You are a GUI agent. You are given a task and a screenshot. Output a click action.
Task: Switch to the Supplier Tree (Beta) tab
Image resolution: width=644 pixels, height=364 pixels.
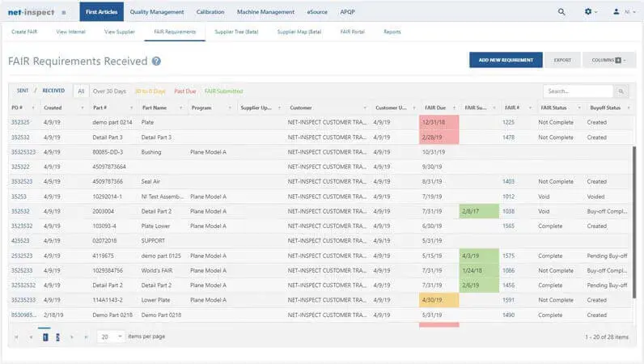click(x=236, y=32)
